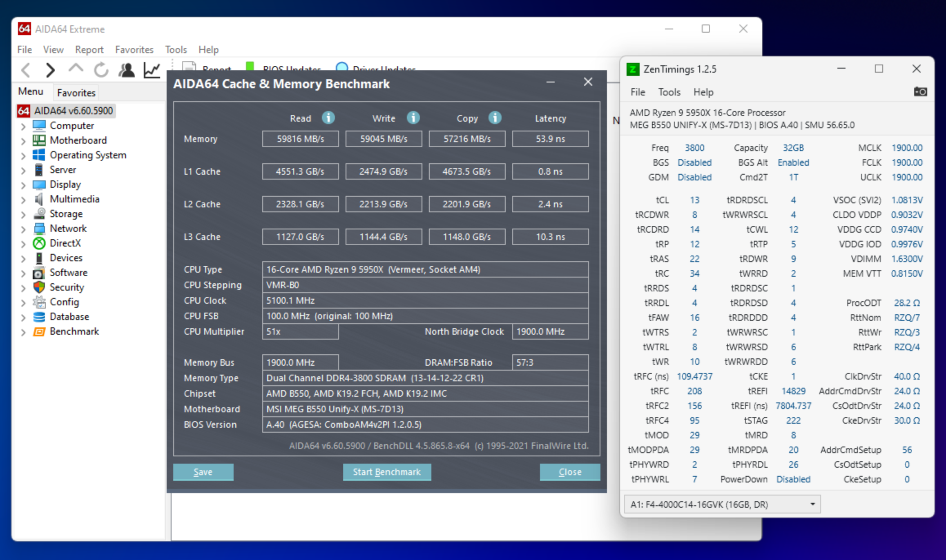Select the Display monitor icon in tree
946x560 pixels.
pos(39,184)
